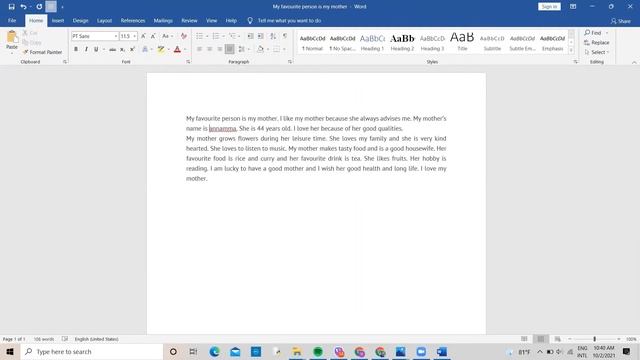Image resolution: width=640 pixels, height=360 pixels.
Task: Open the Select dropdown in Editing
Action: pyautogui.click(x=597, y=52)
